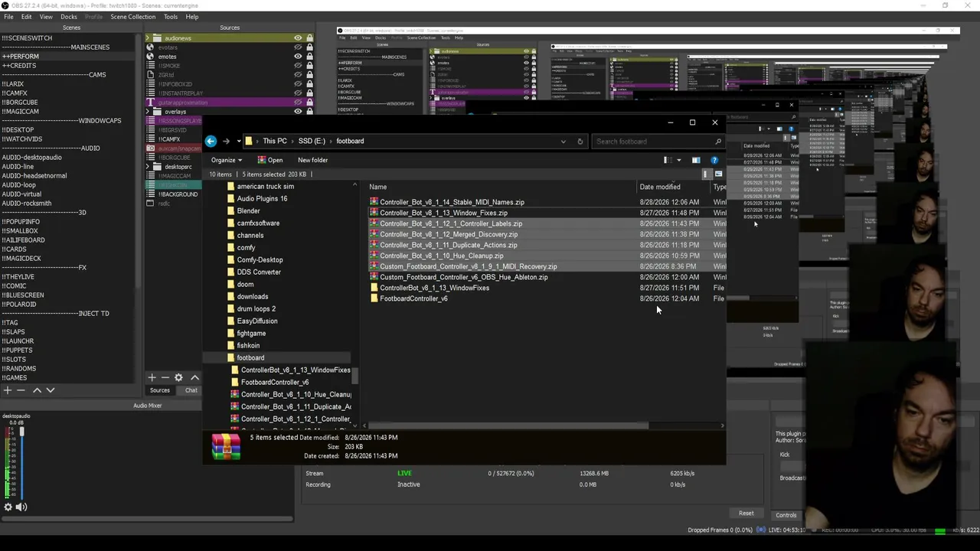
Task: Open desktopaudio mixer settings gear
Action: [x=8, y=507]
